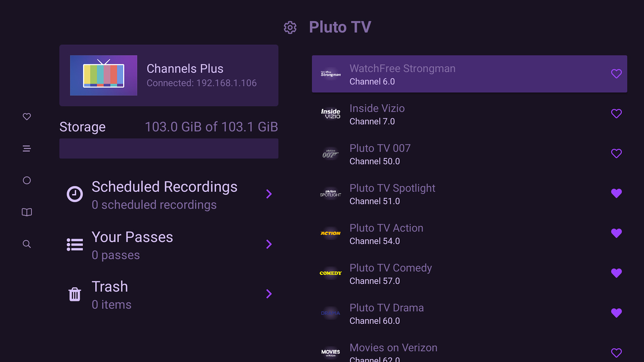Favorite the Inside Vizio channel
Screen dimensions: 644x362
pyautogui.click(x=616, y=113)
